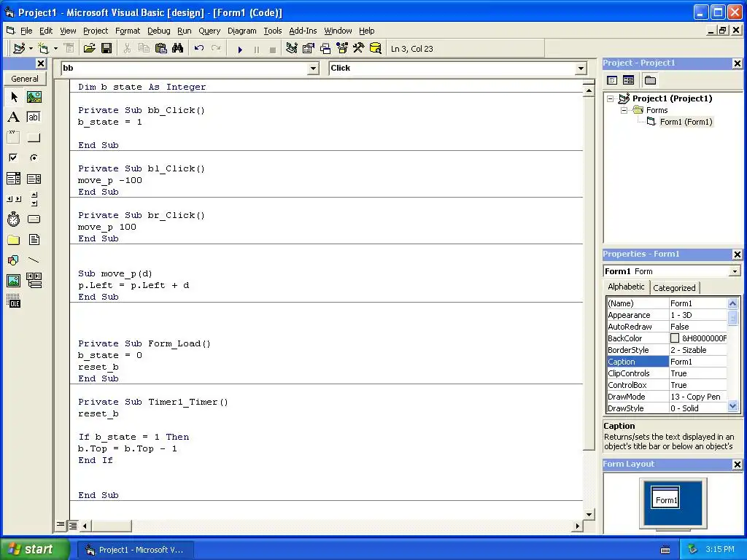Select the CheckBox control tool
This screenshot has width=747, height=560.
coord(13,157)
